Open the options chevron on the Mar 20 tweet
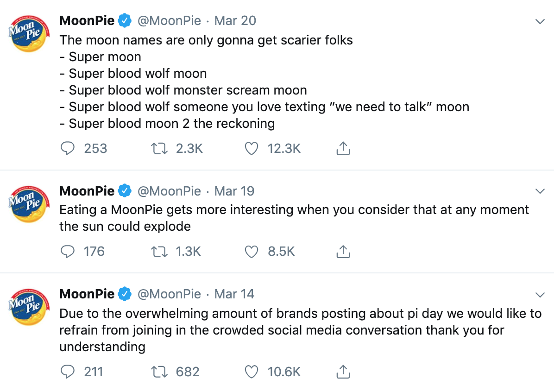This screenshot has width=554, height=392. [540, 22]
